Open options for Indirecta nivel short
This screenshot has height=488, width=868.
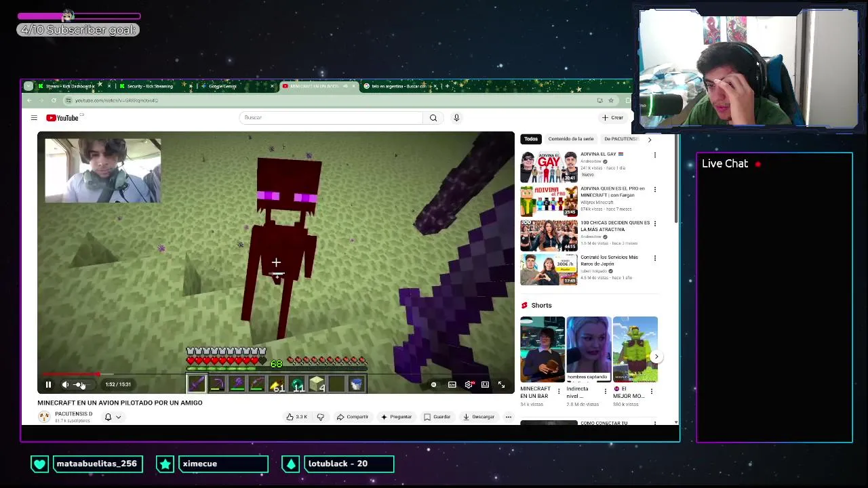[x=605, y=391]
